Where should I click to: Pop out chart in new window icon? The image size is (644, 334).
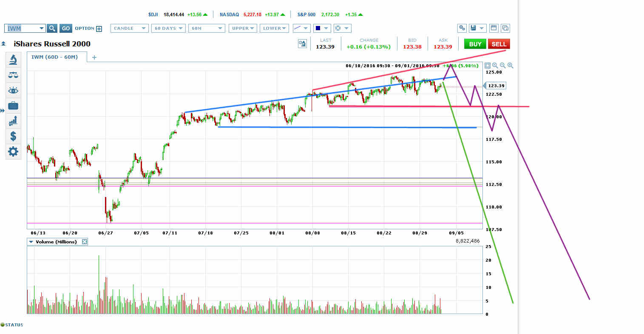pos(505,28)
